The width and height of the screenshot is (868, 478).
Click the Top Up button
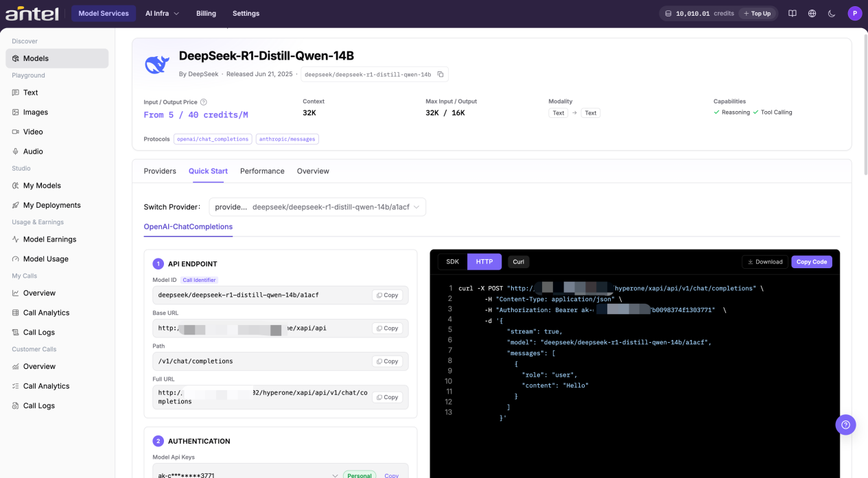pyautogui.click(x=758, y=13)
